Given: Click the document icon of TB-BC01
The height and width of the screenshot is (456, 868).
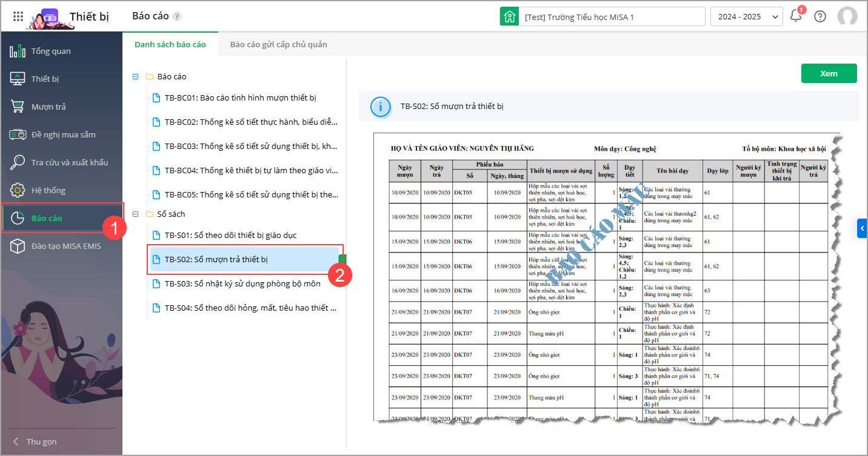Looking at the screenshot, I should tap(156, 97).
